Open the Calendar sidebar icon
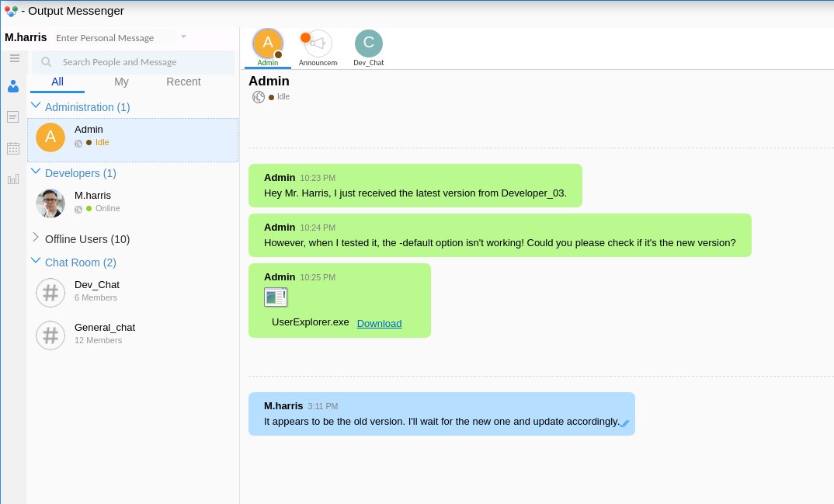The height and width of the screenshot is (504, 834). coord(13,148)
